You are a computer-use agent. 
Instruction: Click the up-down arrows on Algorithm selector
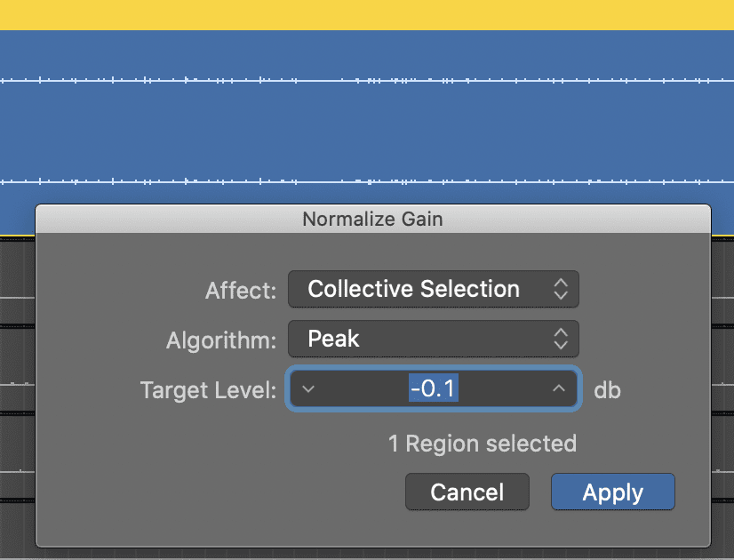coord(561,339)
